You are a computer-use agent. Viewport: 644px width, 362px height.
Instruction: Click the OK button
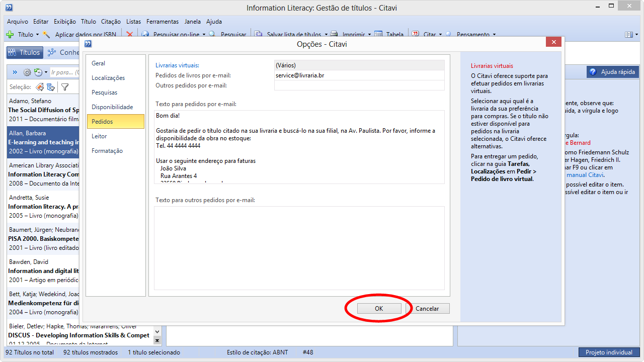pos(379,309)
